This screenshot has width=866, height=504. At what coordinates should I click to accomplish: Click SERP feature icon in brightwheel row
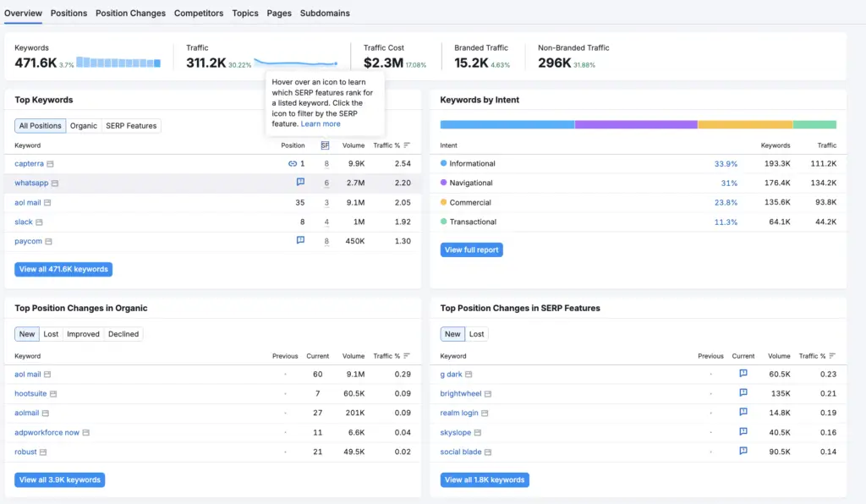pos(743,392)
